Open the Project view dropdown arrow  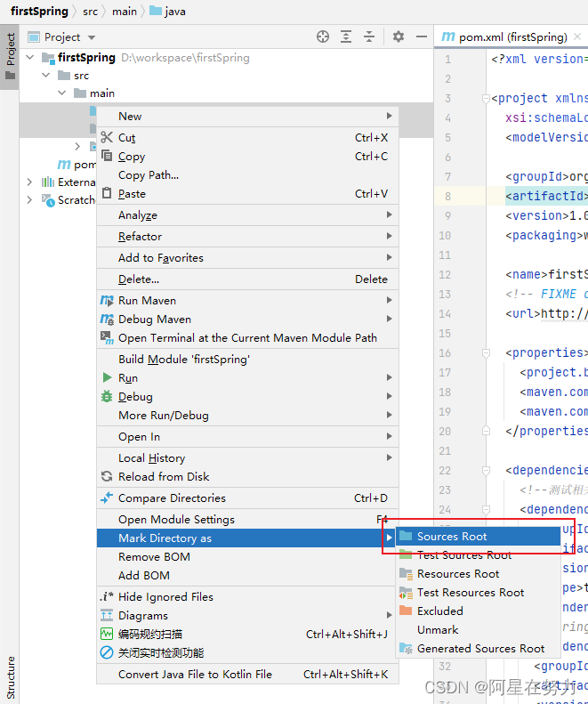pos(92,37)
